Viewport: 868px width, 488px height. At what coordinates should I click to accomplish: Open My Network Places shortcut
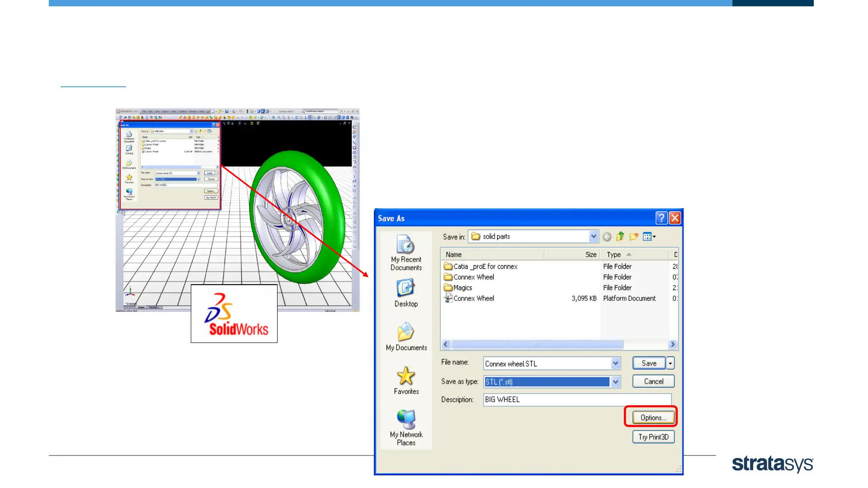406,427
